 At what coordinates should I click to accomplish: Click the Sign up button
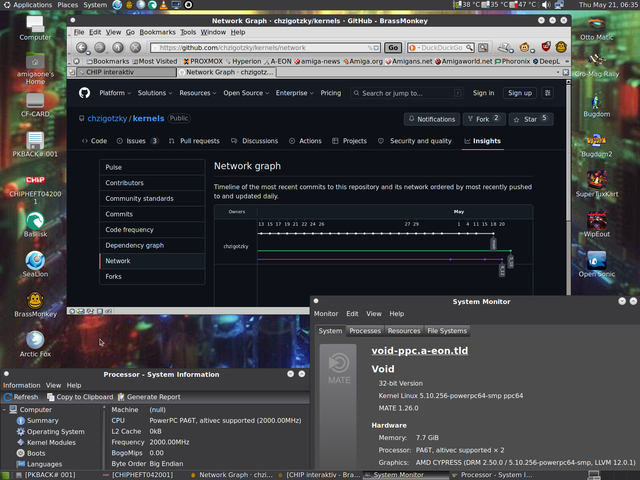(x=520, y=93)
